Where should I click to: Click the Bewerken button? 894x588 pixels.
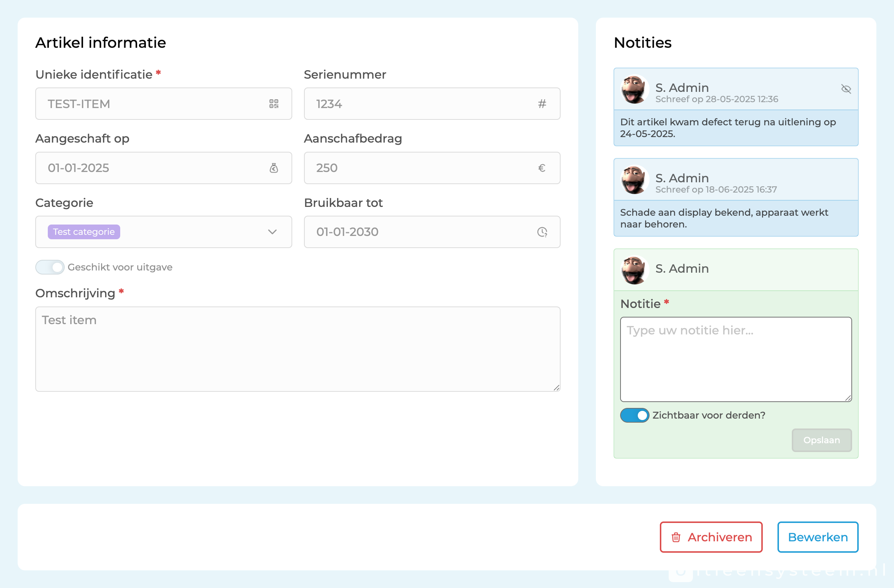point(818,537)
